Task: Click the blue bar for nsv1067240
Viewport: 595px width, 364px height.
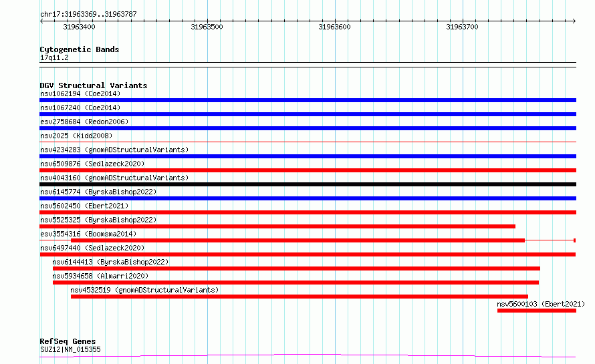Action: pos(308,114)
